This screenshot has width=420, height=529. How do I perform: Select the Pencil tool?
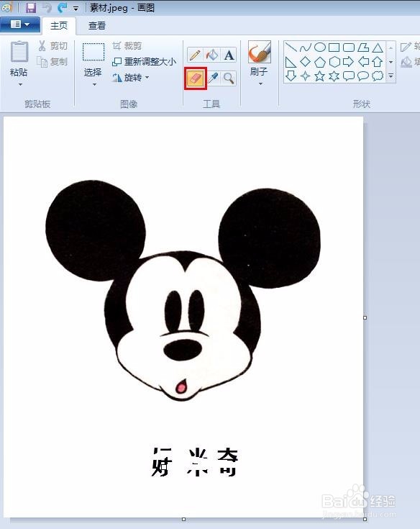(x=195, y=55)
